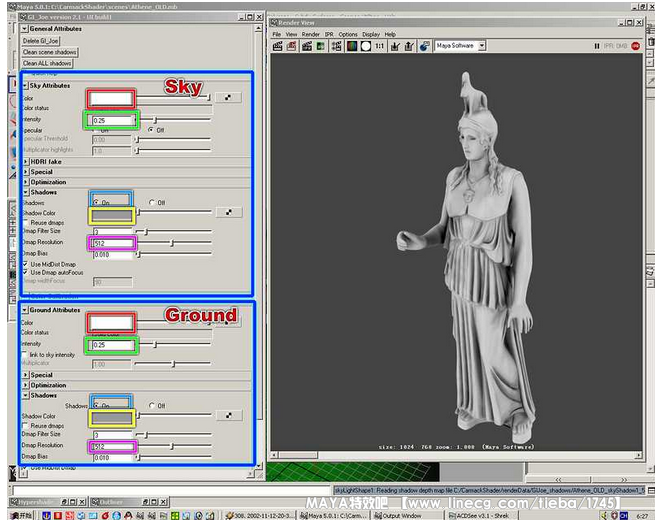Click the Sky Intensity 0.25 input field
655x520 pixels.
pos(112,120)
